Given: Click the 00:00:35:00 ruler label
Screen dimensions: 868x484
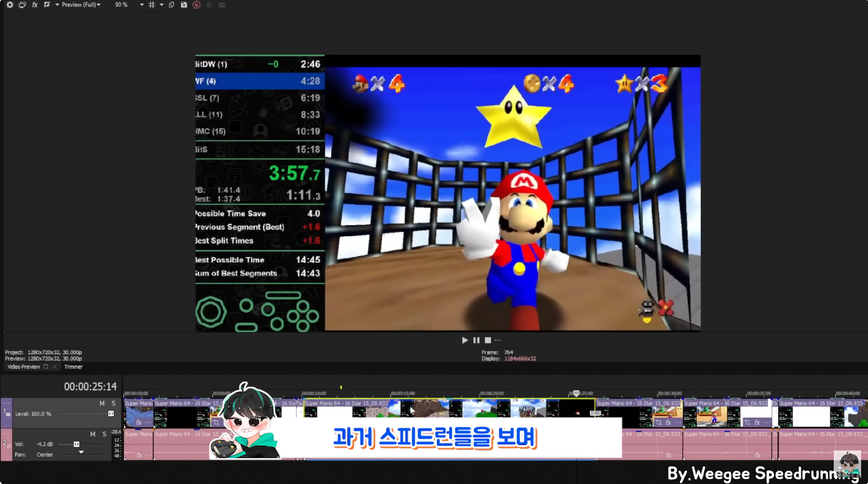Looking at the screenshot, I should 758,394.
